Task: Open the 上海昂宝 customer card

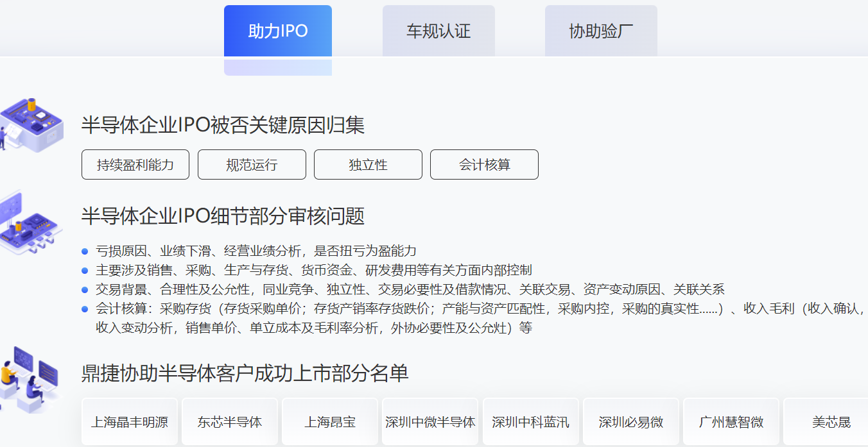Action: click(330, 422)
